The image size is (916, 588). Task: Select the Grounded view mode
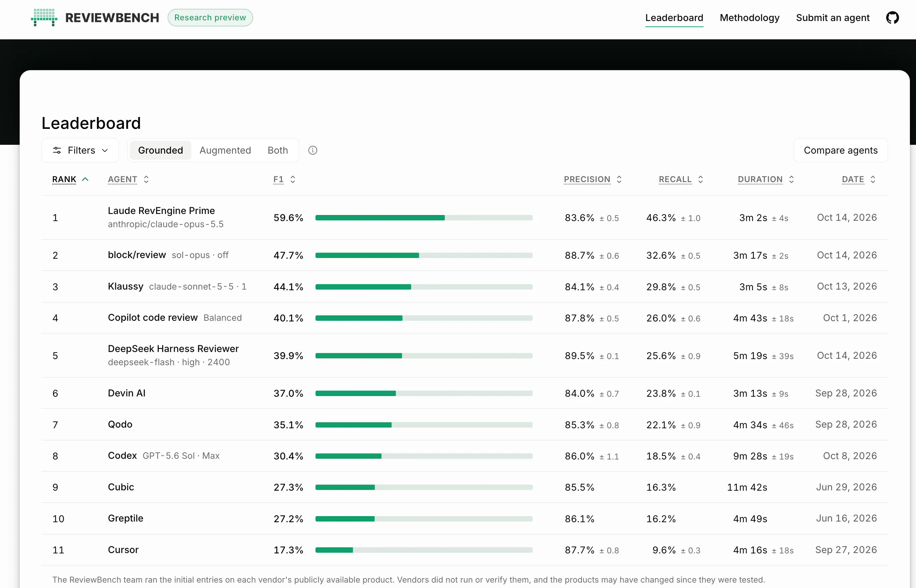[160, 151]
